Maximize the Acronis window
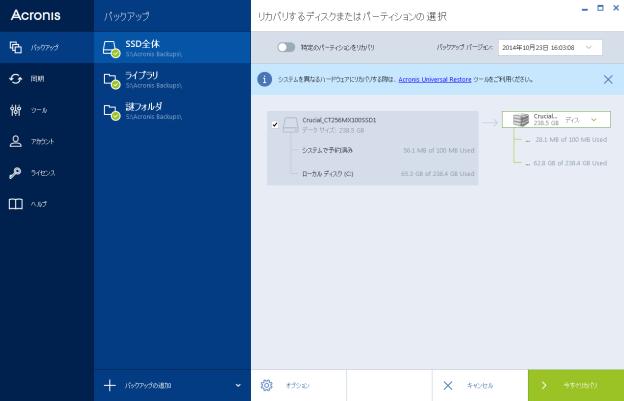Viewport: 624px width, 401px height. [x=600, y=8]
